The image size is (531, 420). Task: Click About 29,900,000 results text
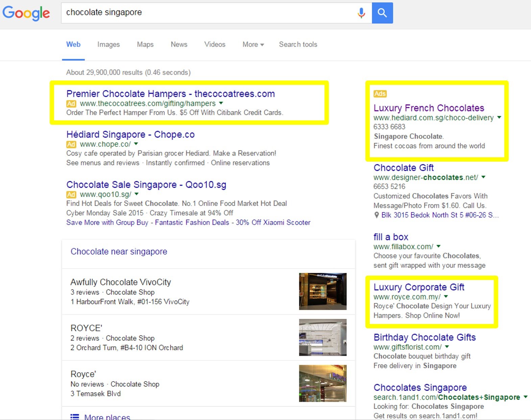(x=128, y=72)
